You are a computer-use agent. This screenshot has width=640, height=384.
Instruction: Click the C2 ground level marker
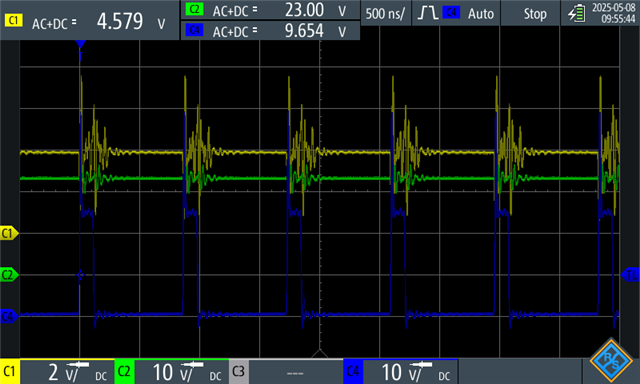(x=9, y=275)
